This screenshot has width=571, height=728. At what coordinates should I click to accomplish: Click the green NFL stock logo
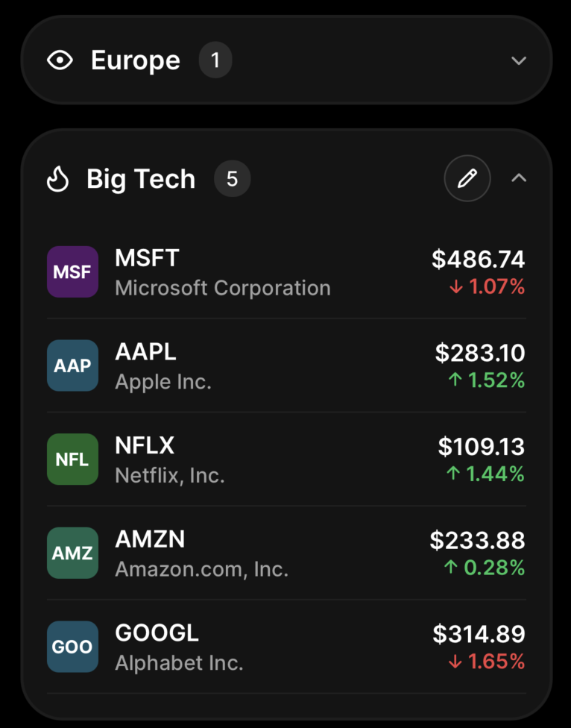pos(72,459)
